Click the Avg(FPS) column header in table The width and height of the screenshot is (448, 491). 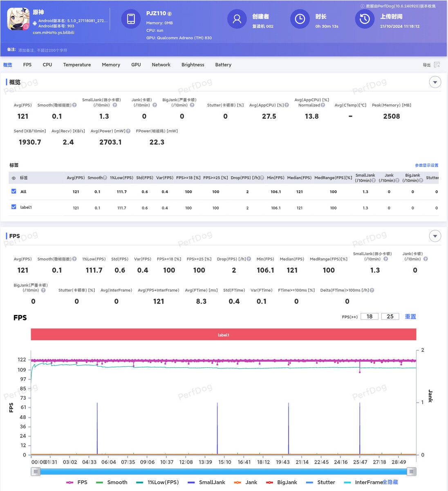click(76, 178)
